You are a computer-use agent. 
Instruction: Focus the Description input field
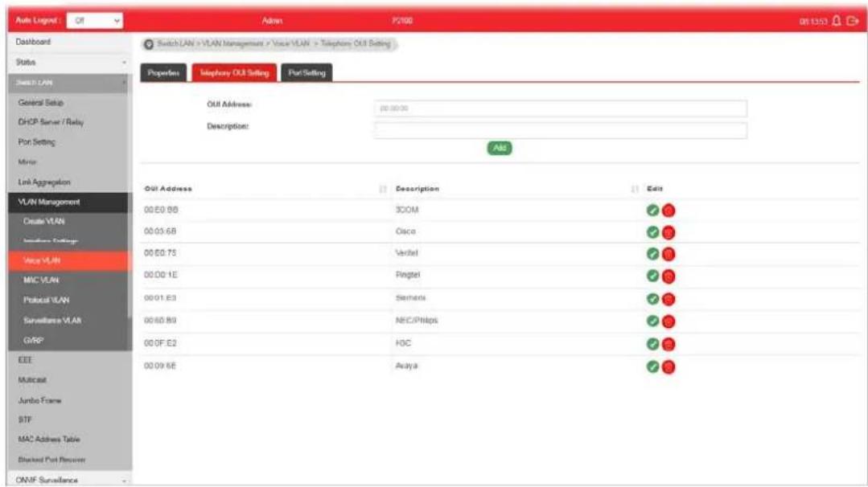click(x=560, y=130)
